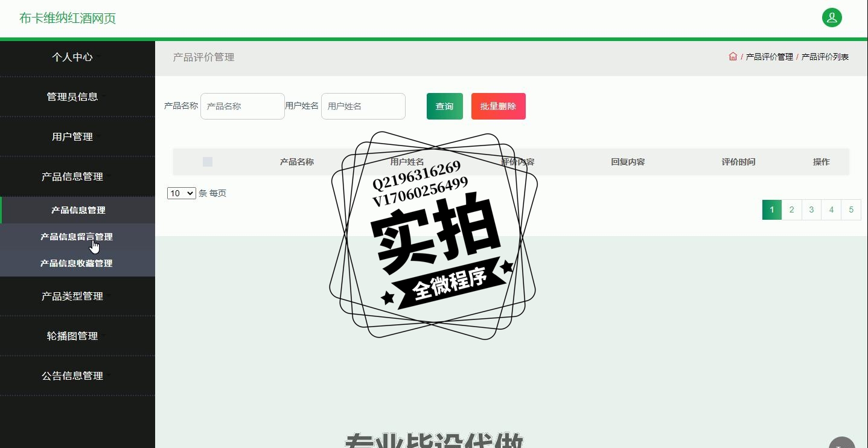The image size is (868, 448).
Task: Click 产品评价列表 breadcrumb text
Action: (825, 57)
